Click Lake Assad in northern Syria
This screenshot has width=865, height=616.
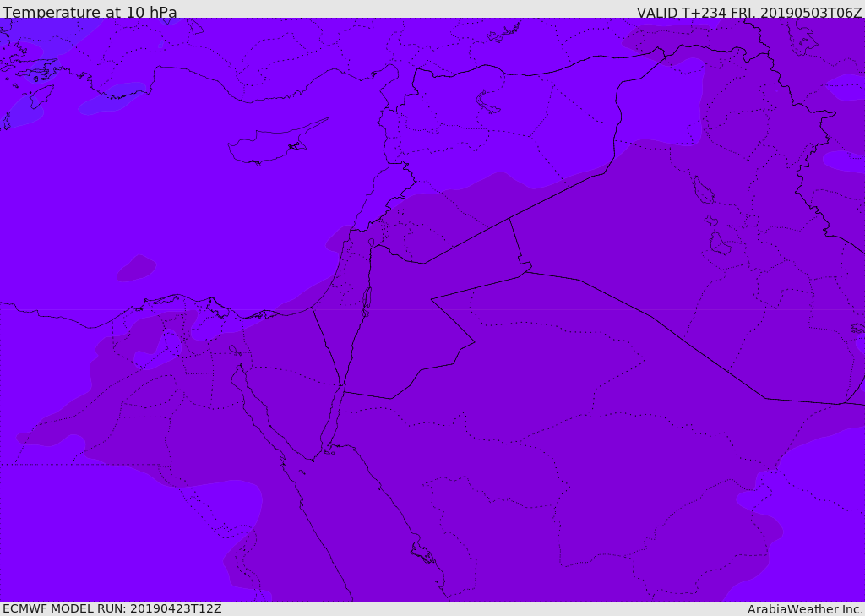[489, 102]
